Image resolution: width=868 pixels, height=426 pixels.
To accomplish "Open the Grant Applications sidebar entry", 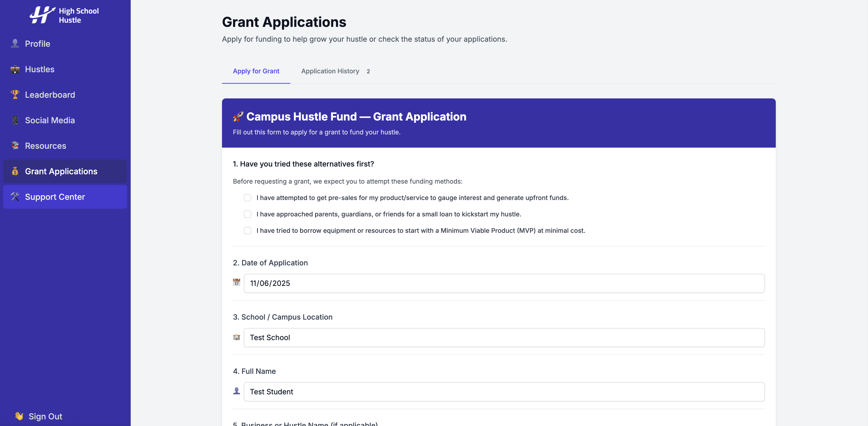I will click(61, 171).
